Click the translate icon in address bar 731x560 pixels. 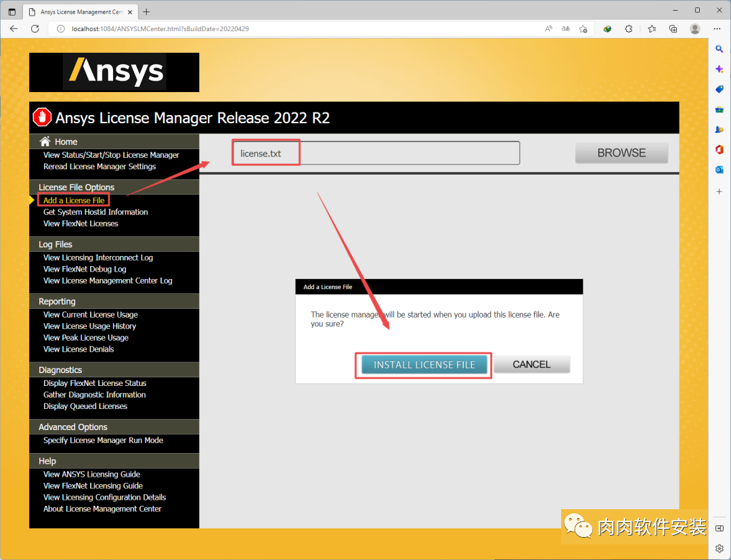pos(565,29)
